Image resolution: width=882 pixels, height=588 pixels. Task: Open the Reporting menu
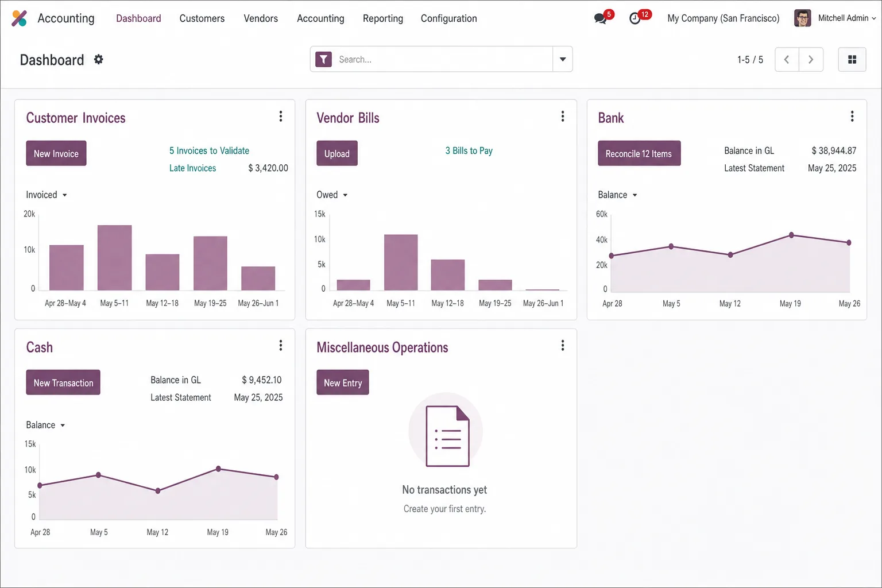click(x=383, y=18)
